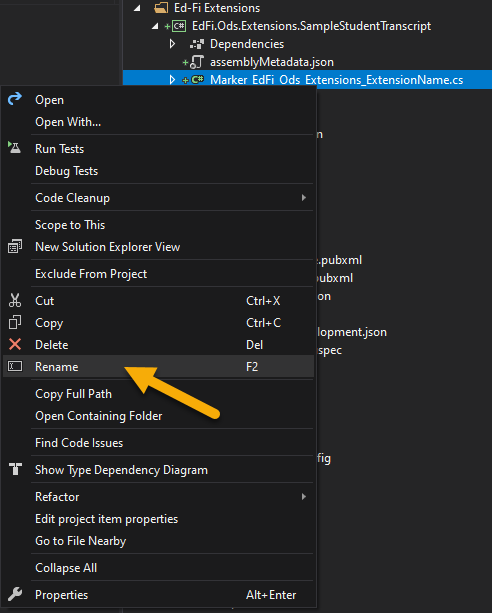Select Debug Tests menu entry

click(x=158, y=171)
